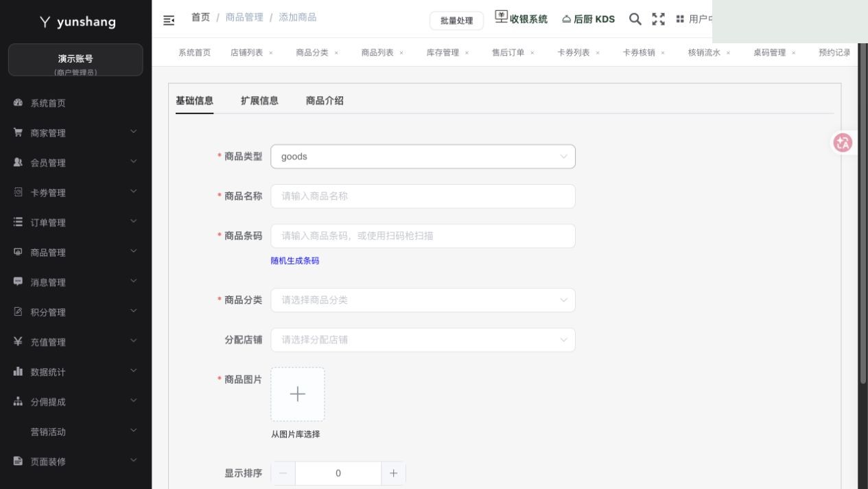Viewport: 868px width, 489px height.
Task: Click the 订单管理 list icon
Action: pos(19,223)
